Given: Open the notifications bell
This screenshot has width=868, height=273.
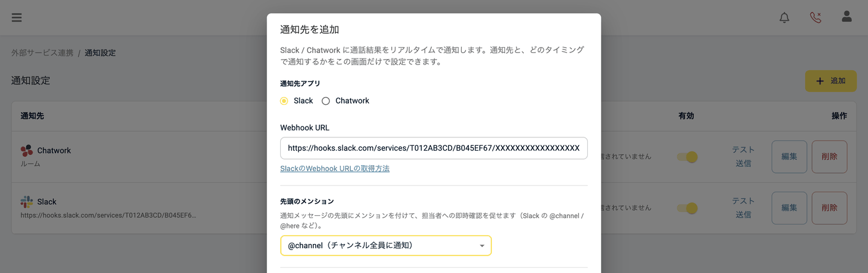Looking at the screenshot, I should (x=784, y=17).
